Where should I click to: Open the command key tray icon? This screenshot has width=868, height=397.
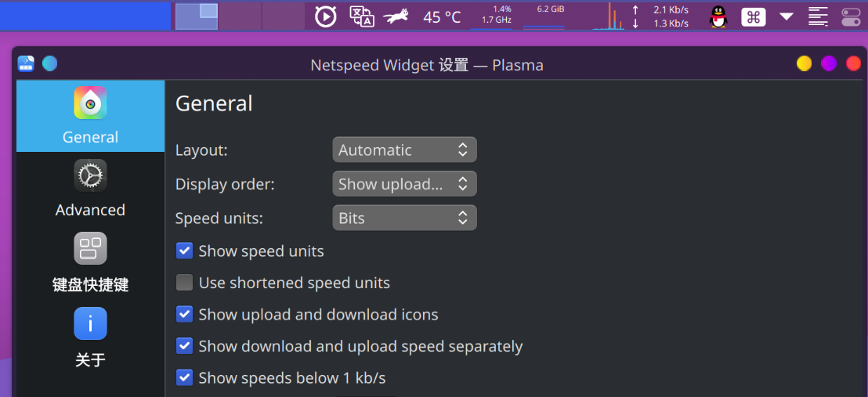coord(753,16)
